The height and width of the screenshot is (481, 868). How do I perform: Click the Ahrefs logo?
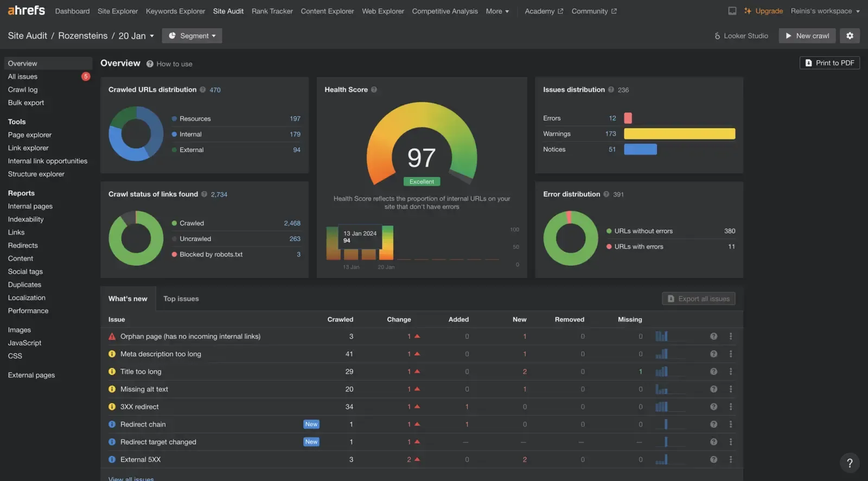point(26,10)
